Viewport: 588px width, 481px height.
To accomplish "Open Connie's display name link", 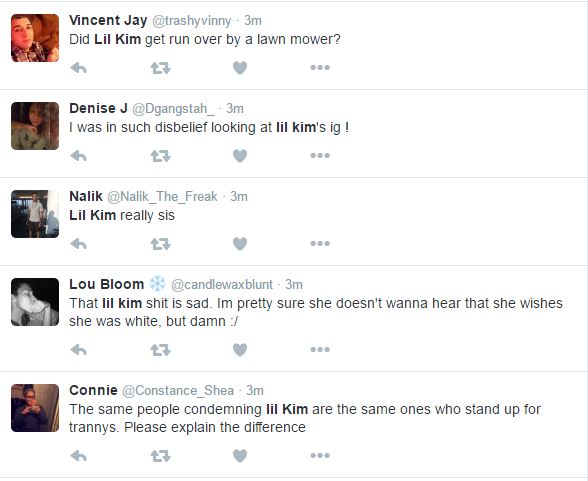I will coord(93,390).
